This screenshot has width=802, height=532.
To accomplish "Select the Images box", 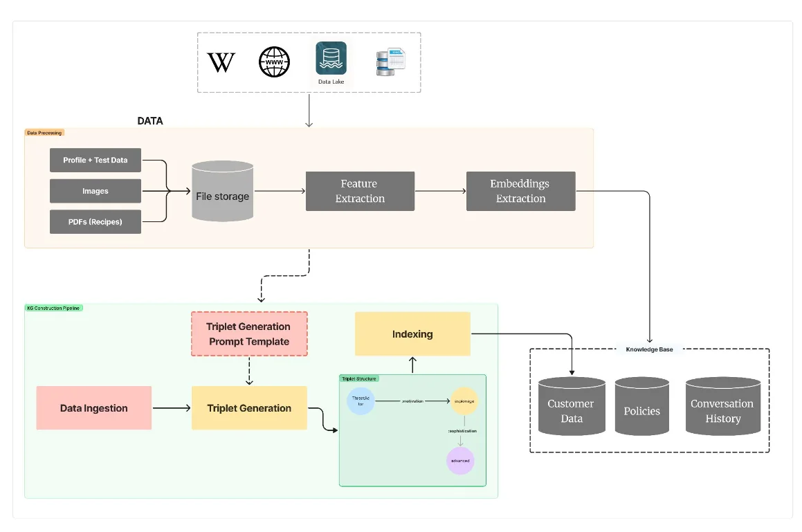I will click(95, 191).
